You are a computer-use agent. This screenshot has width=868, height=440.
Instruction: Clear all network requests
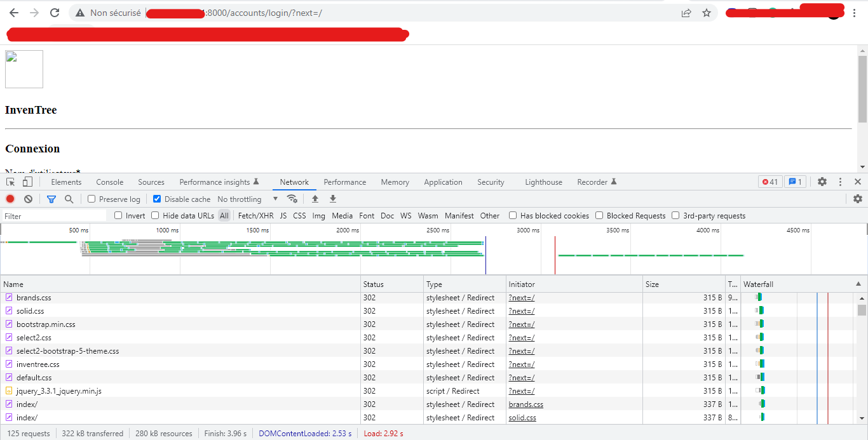(x=27, y=199)
